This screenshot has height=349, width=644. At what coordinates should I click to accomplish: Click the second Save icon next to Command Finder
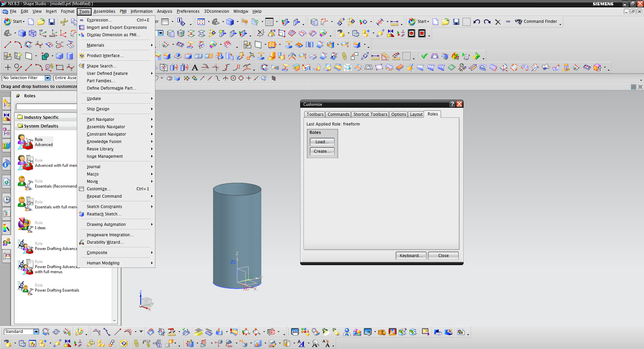coord(456,22)
